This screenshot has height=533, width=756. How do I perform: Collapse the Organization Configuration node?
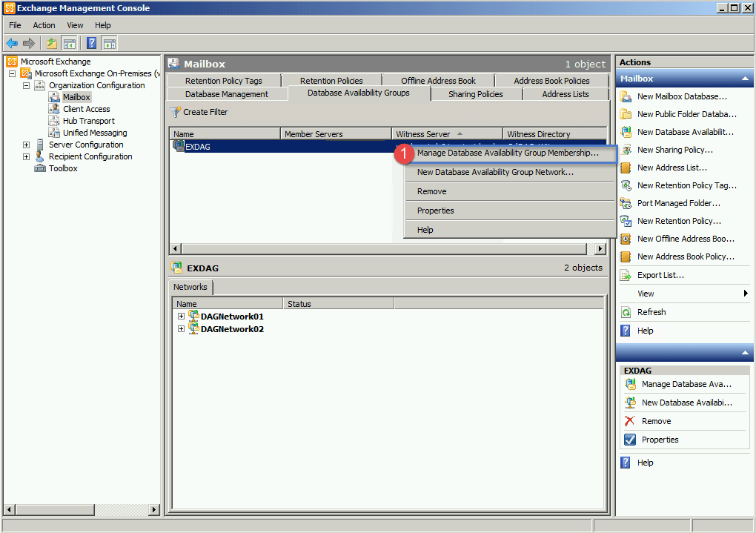[27, 86]
